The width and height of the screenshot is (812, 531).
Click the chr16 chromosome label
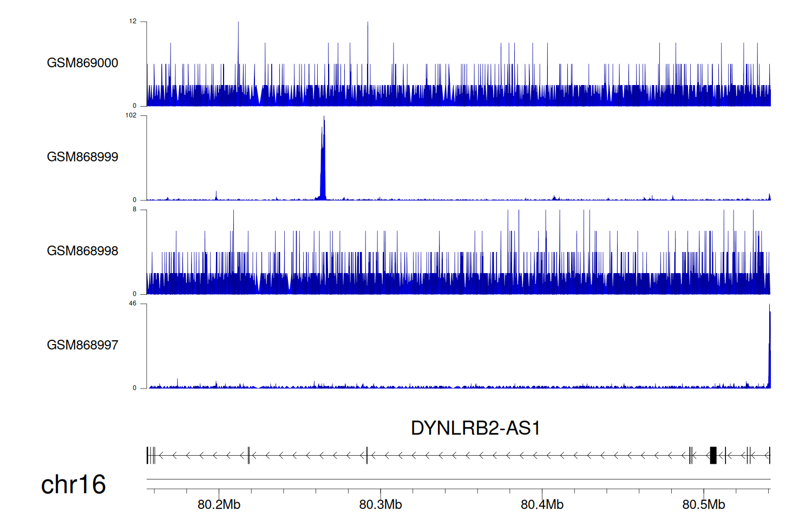73,484
